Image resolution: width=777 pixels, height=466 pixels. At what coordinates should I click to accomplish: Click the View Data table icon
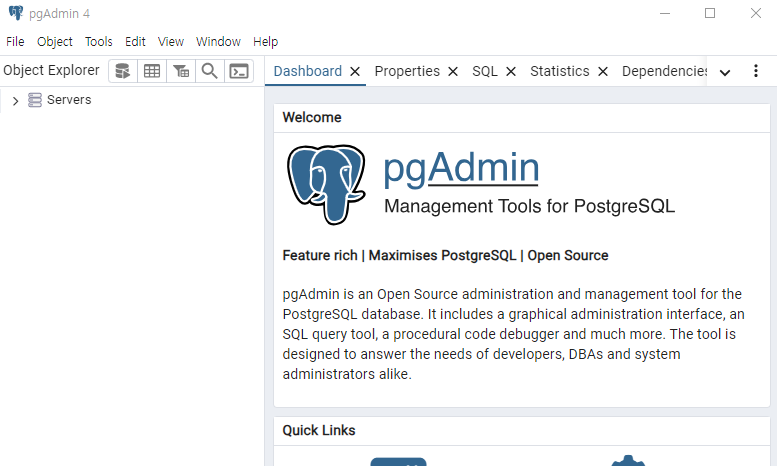(152, 71)
